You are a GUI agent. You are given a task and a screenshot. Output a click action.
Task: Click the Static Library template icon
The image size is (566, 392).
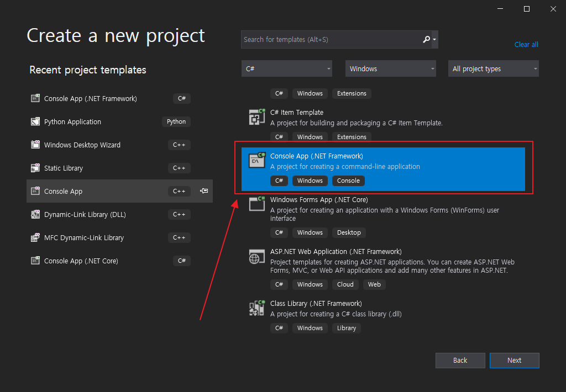[35, 168]
